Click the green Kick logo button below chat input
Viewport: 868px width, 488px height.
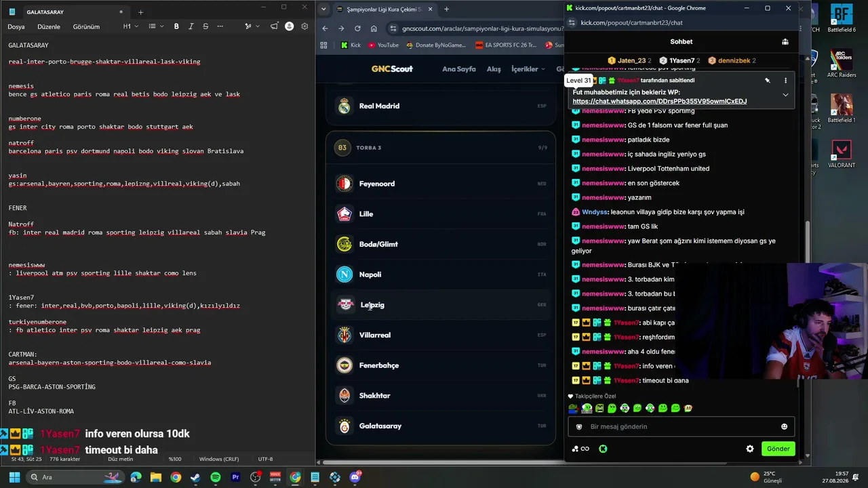[603, 449]
